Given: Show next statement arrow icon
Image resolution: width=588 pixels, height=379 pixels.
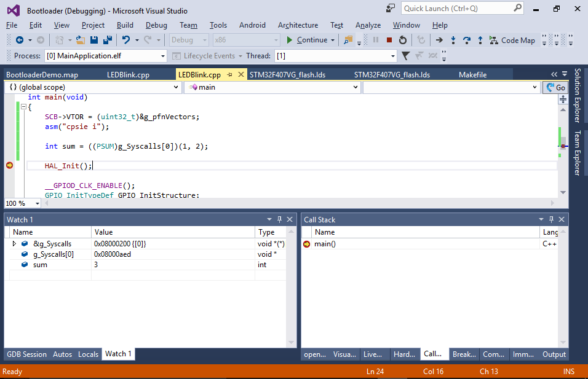Looking at the screenshot, I should [x=439, y=40].
